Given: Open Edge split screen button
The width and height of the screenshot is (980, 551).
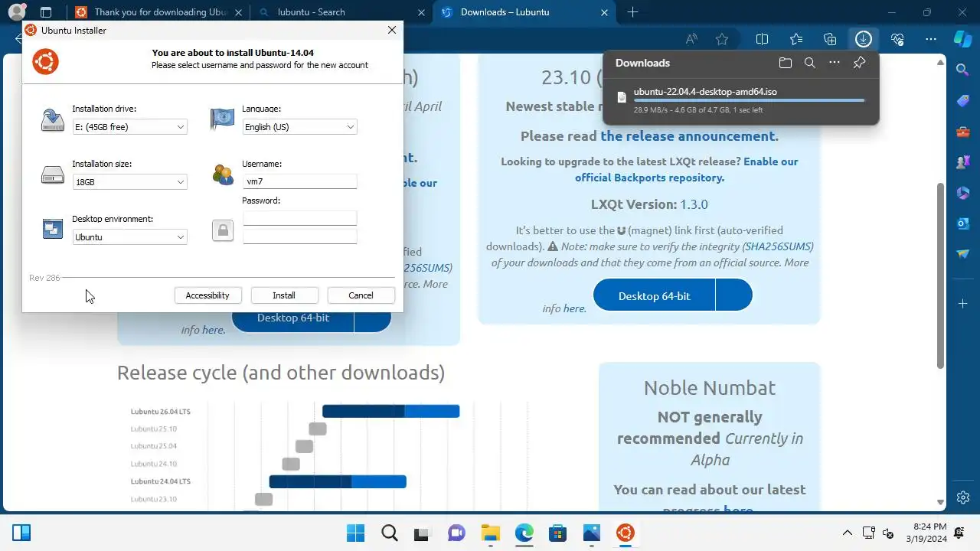Looking at the screenshot, I should [x=762, y=39].
